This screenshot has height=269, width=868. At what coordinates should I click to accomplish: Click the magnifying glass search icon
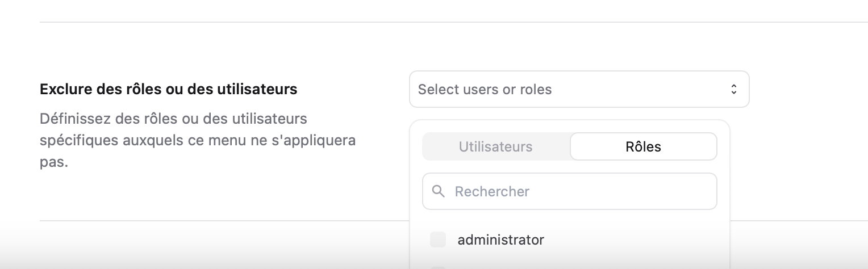438,191
